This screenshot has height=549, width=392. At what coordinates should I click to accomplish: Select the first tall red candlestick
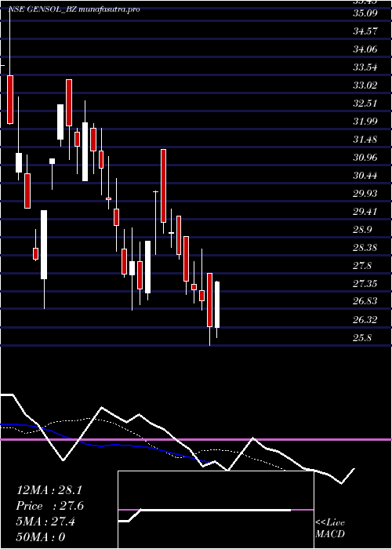(x=10, y=100)
